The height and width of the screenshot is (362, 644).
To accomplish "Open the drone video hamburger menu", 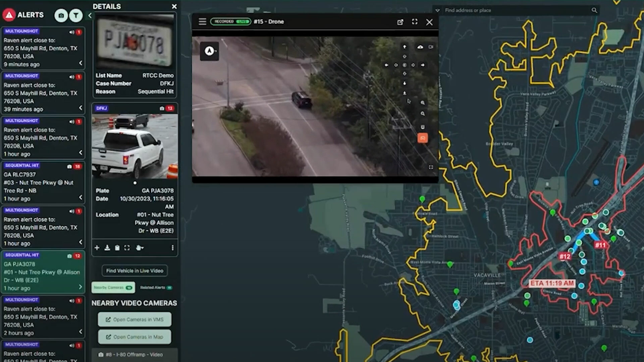I will [202, 22].
